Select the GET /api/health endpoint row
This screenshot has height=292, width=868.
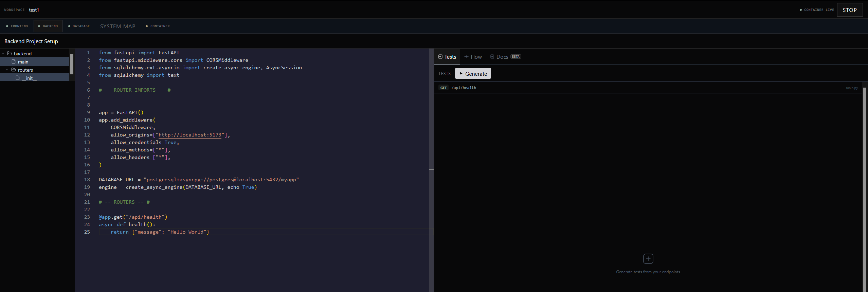(x=648, y=88)
